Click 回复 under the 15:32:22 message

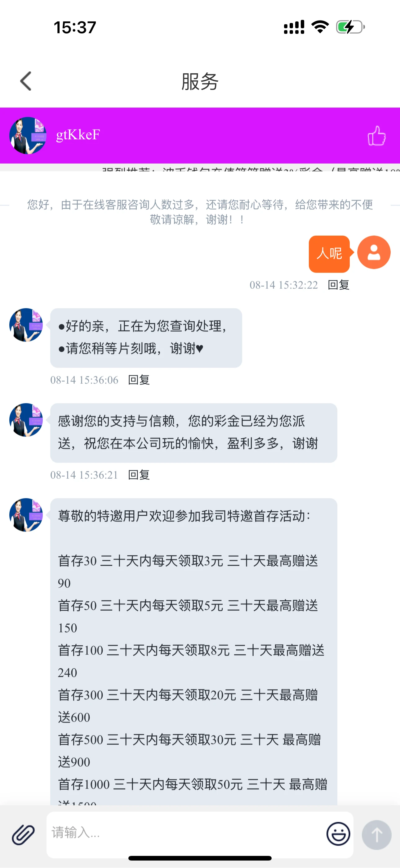[338, 285]
